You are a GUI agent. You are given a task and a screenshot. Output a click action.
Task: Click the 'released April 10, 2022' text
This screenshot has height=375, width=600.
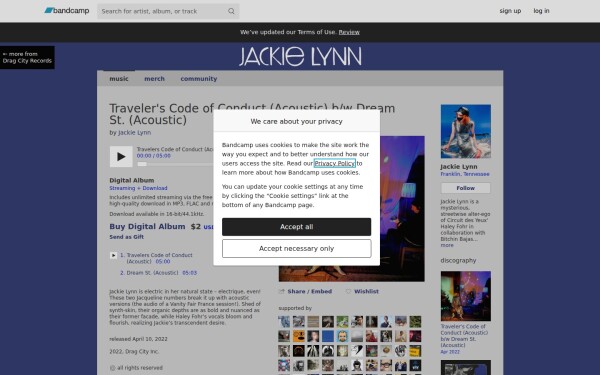click(x=138, y=339)
